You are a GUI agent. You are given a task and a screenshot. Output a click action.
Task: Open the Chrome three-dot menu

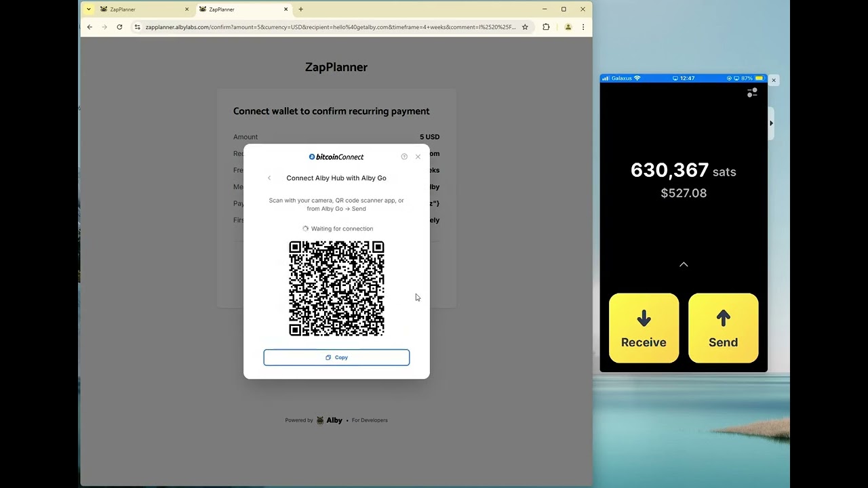pyautogui.click(x=583, y=27)
